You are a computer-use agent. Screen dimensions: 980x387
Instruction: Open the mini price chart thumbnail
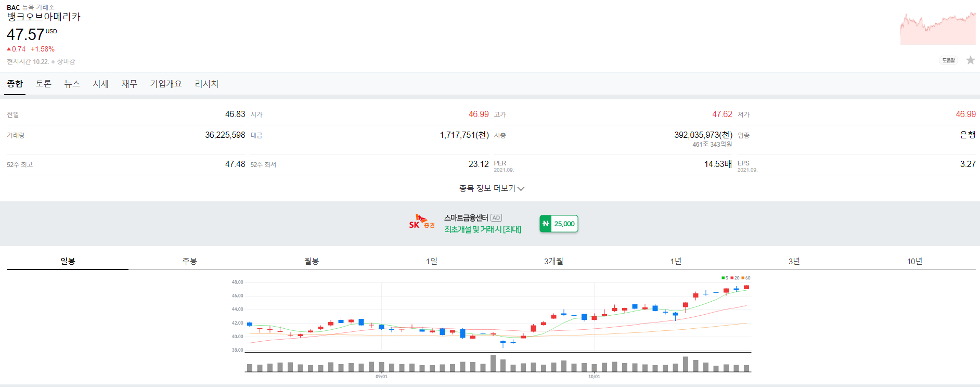pyautogui.click(x=938, y=28)
